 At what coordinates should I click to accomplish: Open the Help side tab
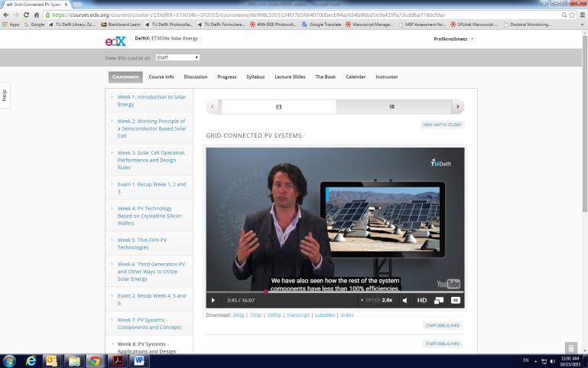[5, 95]
